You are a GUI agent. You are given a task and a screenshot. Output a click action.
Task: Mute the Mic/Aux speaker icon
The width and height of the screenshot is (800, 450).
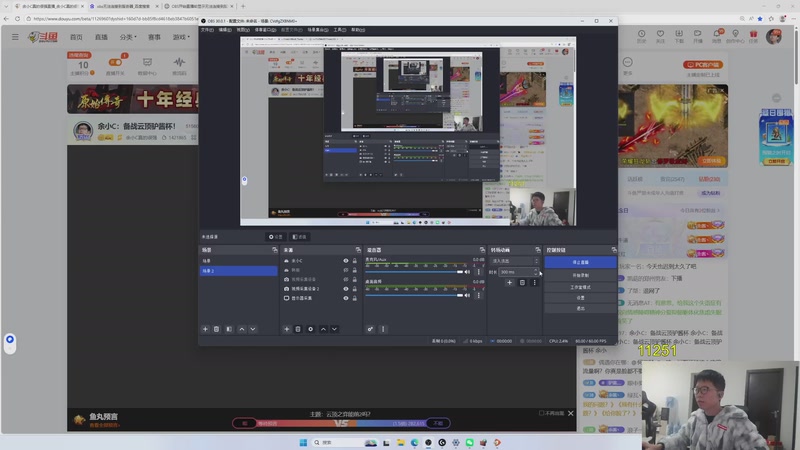click(x=467, y=272)
